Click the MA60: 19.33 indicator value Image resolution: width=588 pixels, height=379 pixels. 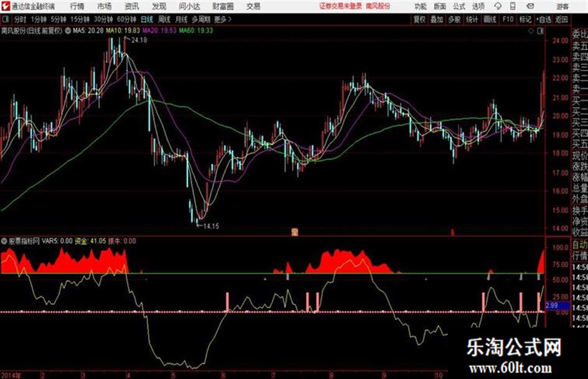(x=196, y=30)
